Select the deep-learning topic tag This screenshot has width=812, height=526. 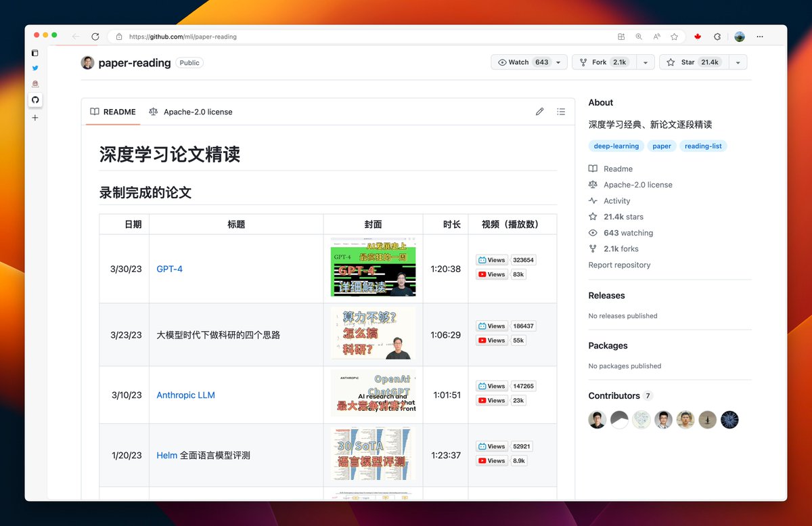click(616, 146)
